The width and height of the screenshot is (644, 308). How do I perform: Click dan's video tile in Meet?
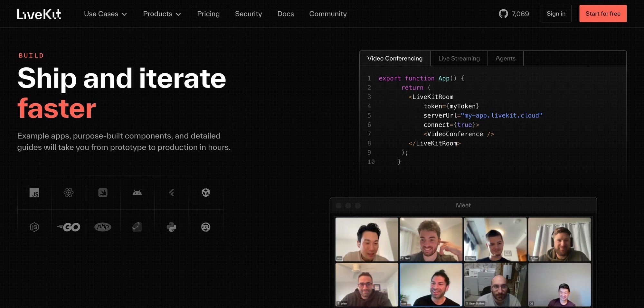559,239
